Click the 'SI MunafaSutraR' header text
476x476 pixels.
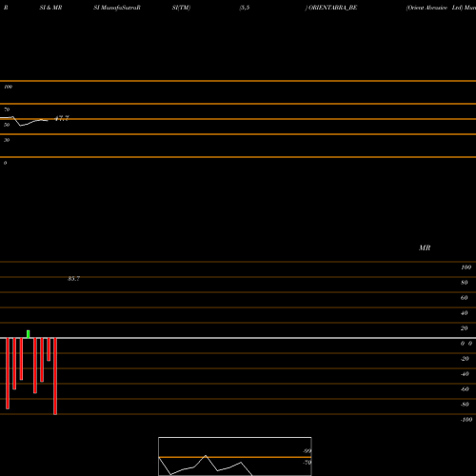(117, 8)
